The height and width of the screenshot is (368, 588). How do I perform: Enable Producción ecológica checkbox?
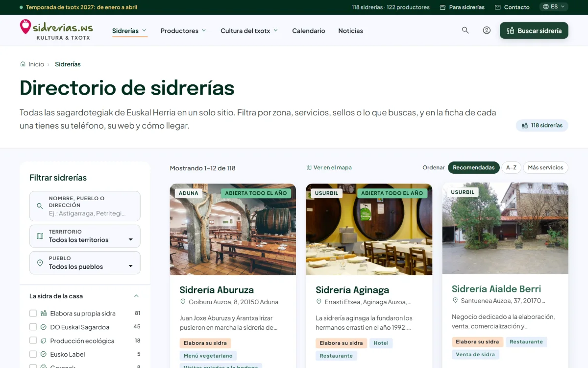[x=33, y=341]
